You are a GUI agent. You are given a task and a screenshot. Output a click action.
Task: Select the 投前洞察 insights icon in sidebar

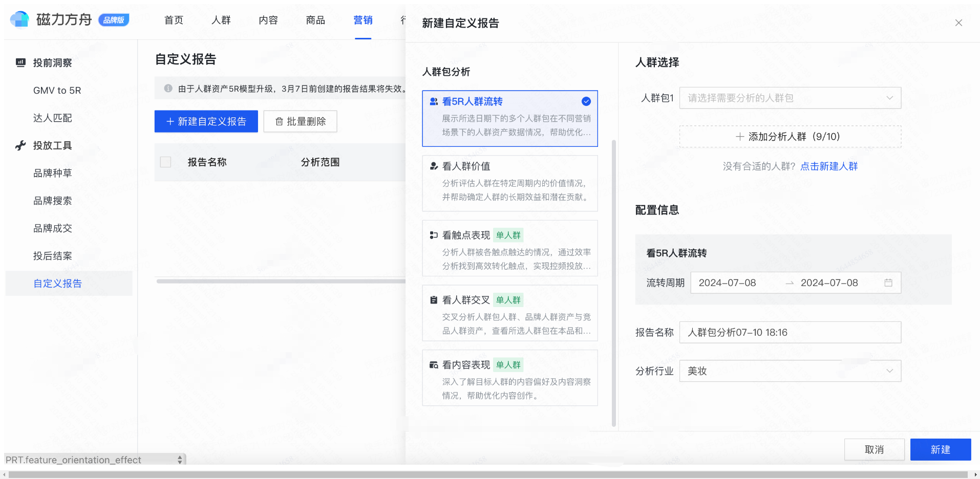(20, 62)
